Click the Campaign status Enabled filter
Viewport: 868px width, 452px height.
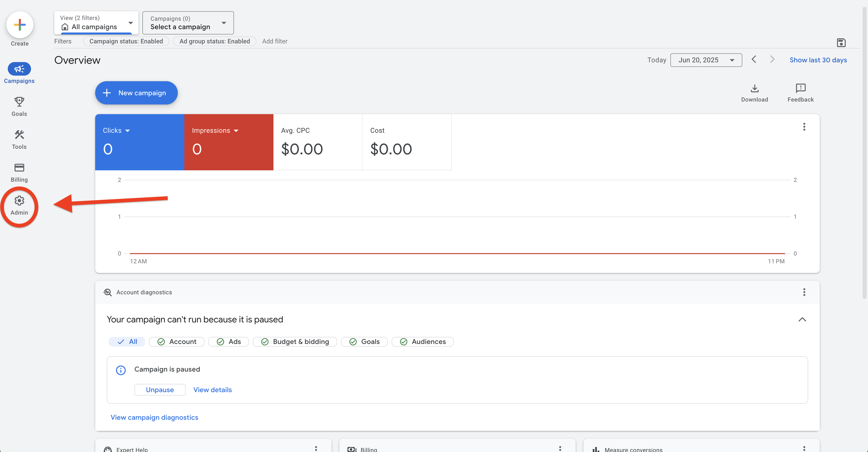click(x=126, y=41)
